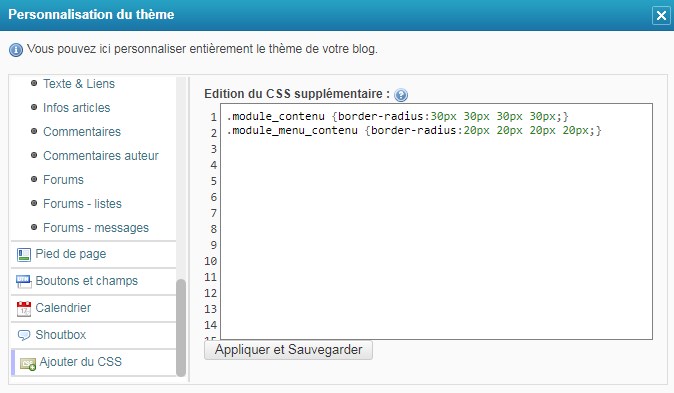The image size is (674, 393).
Task: Open Forums - messages settings
Action: (x=96, y=228)
